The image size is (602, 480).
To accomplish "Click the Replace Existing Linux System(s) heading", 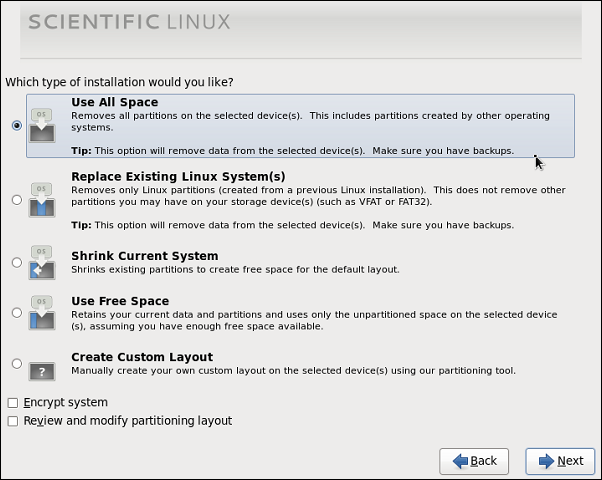I will [x=178, y=177].
